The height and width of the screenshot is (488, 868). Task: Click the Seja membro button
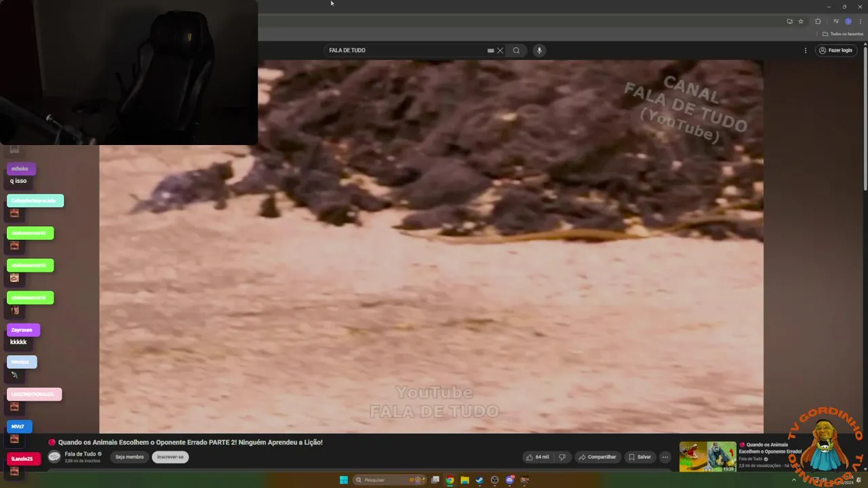[130, 457]
